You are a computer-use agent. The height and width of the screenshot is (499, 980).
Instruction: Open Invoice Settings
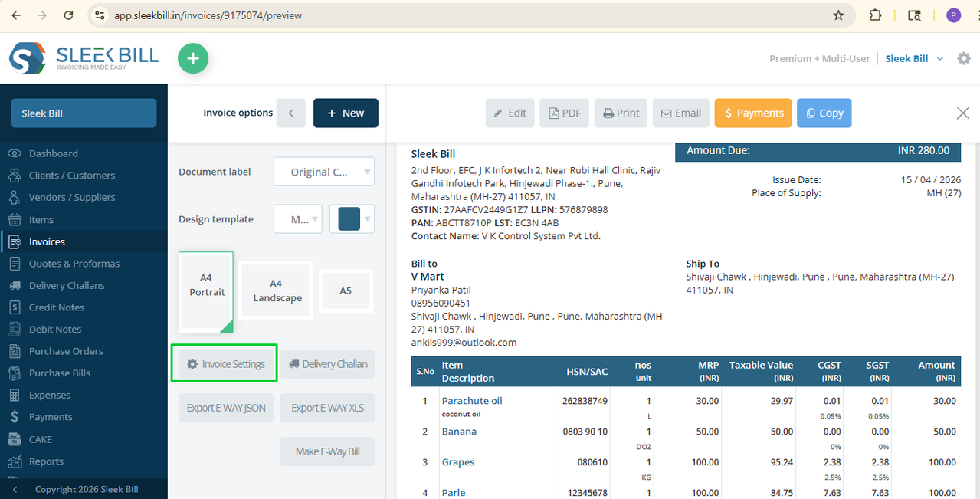tap(226, 364)
